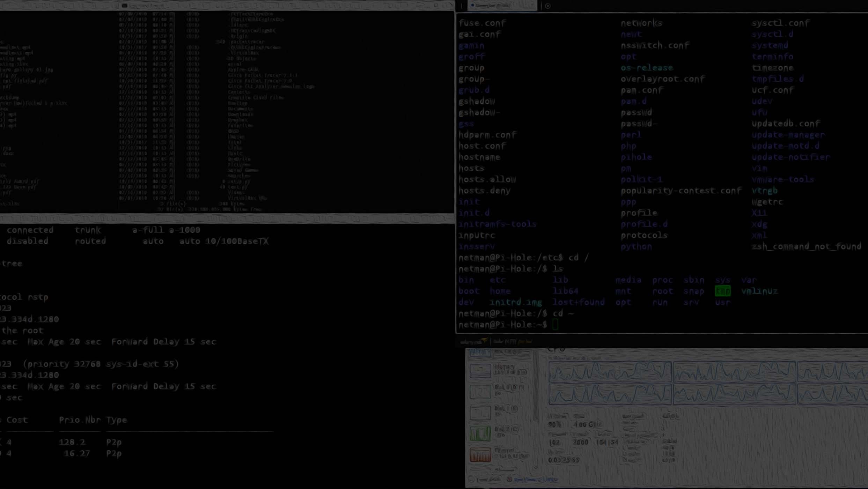This screenshot has width=868, height=489.
Task: Click the command prompt window title icon
Action: (124, 6)
